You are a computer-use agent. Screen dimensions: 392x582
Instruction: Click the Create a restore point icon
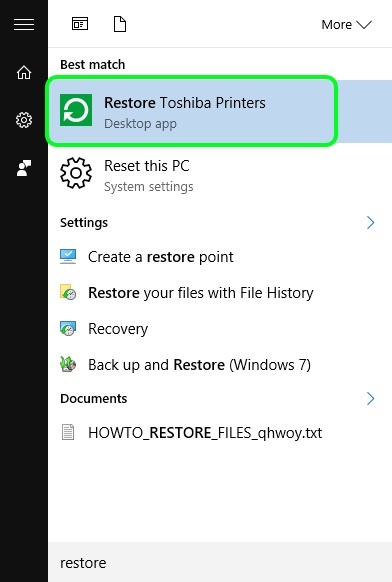[68, 256]
